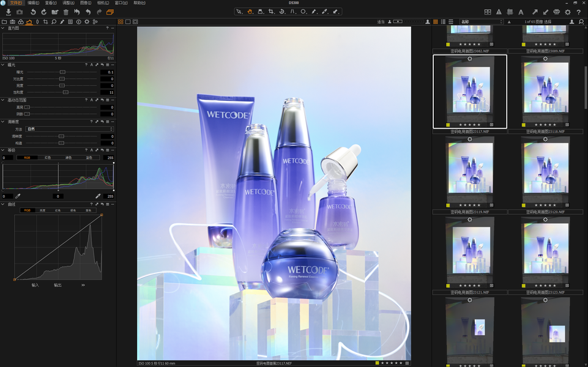This screenshot has height=367, width=588.
Task: Collapse the exposure panel
Action: (3, 65)
